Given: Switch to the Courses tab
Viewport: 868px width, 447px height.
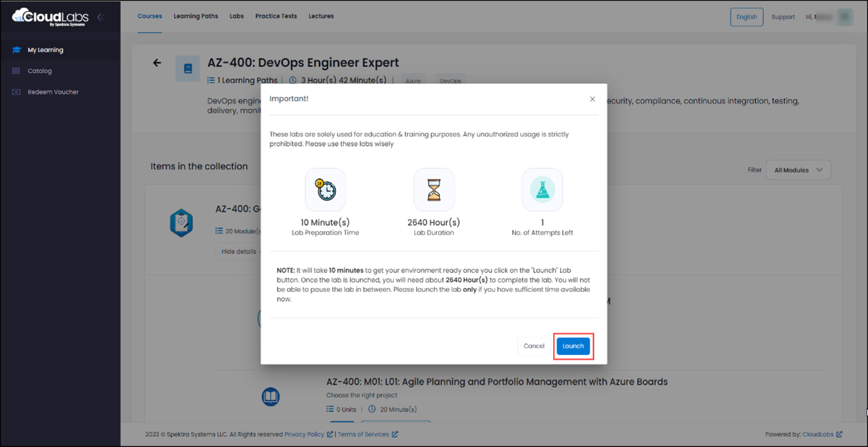Looking at the screenshot, I should 150,16.
